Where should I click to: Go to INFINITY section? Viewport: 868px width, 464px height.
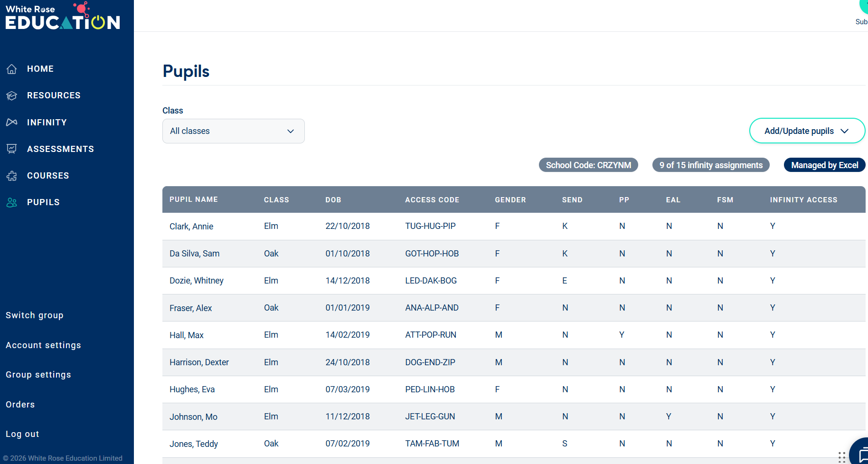click(47, 123)
